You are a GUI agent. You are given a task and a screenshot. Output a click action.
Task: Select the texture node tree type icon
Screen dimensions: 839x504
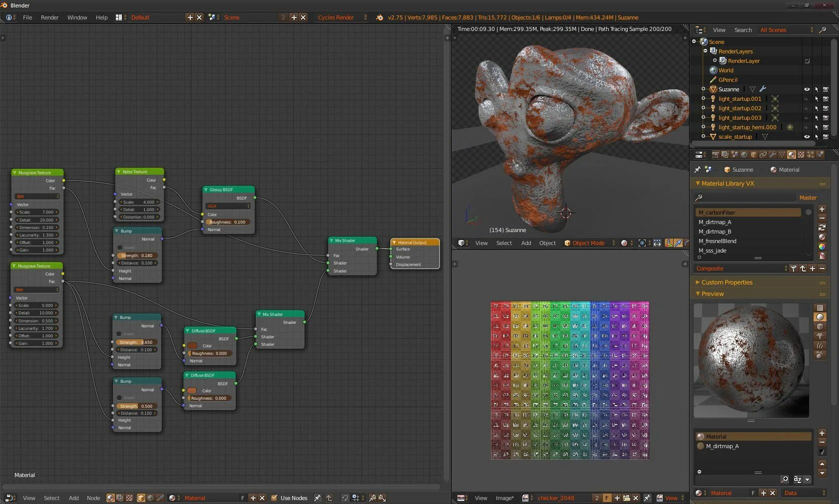point(129,498)
